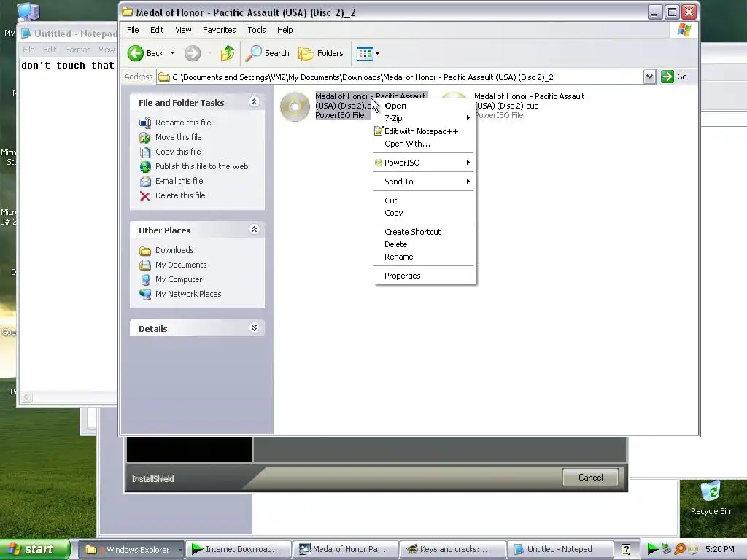
Task: Open the View menu in Explorer
Action: 183,30
